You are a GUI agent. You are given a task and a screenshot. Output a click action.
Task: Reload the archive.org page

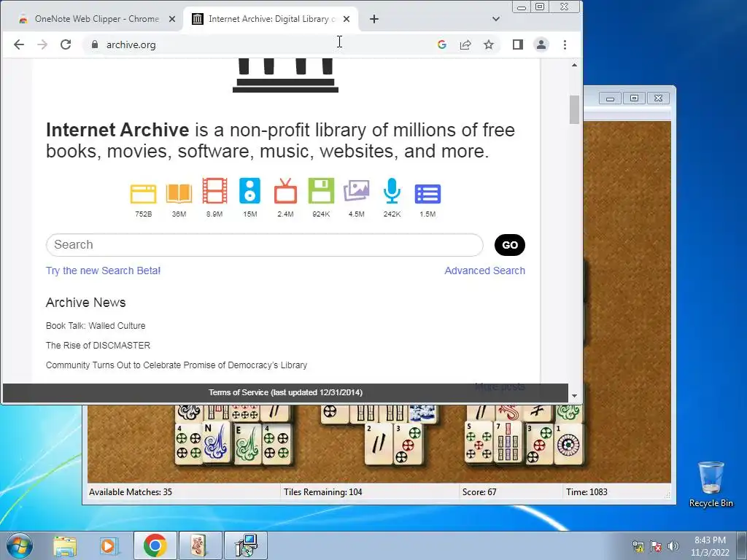point(66,44)
